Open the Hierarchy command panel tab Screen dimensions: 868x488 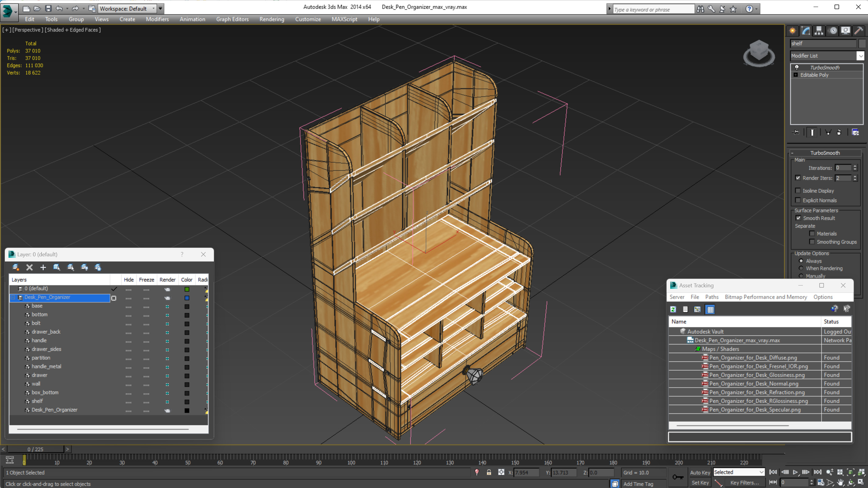(819, 31)
